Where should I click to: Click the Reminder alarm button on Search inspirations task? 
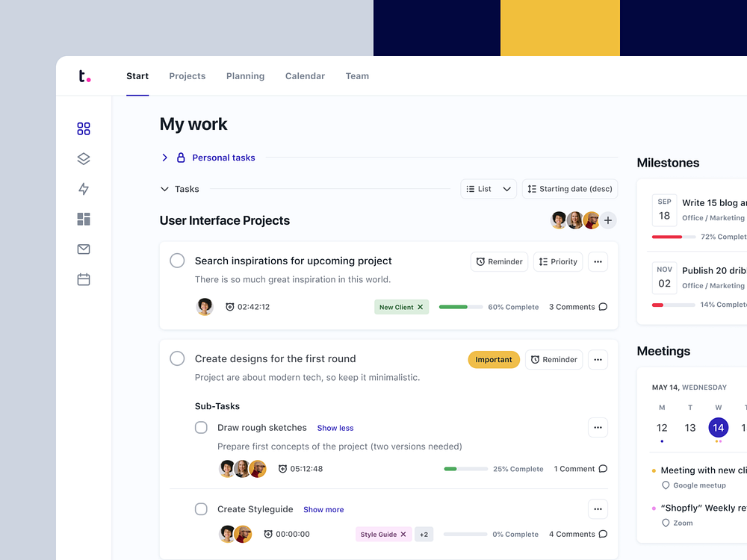(x=499, y=261)
